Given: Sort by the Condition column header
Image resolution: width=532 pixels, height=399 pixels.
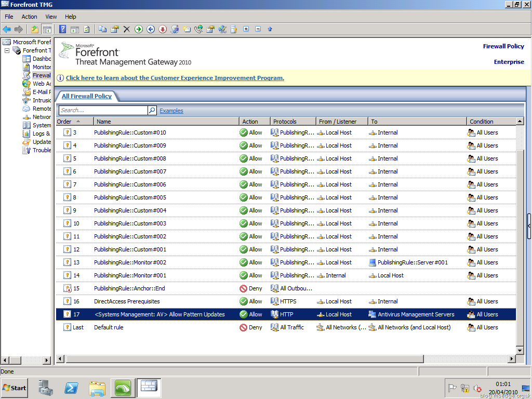Looking at the screenshot, I should click(x=491, y=122).
